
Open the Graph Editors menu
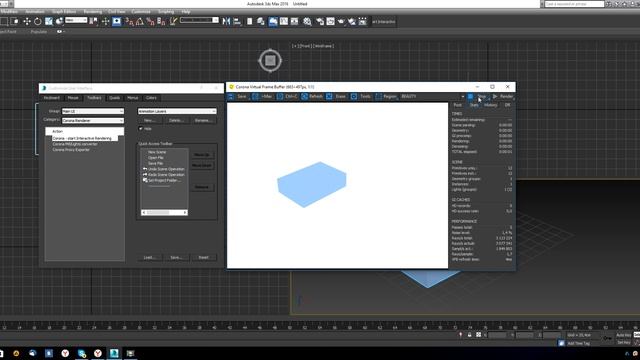point(64,11)
